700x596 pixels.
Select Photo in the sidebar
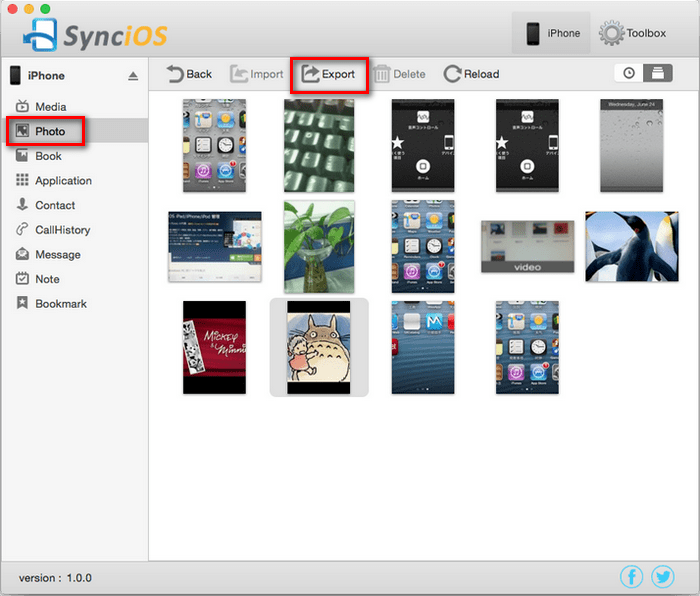[49, 131]
